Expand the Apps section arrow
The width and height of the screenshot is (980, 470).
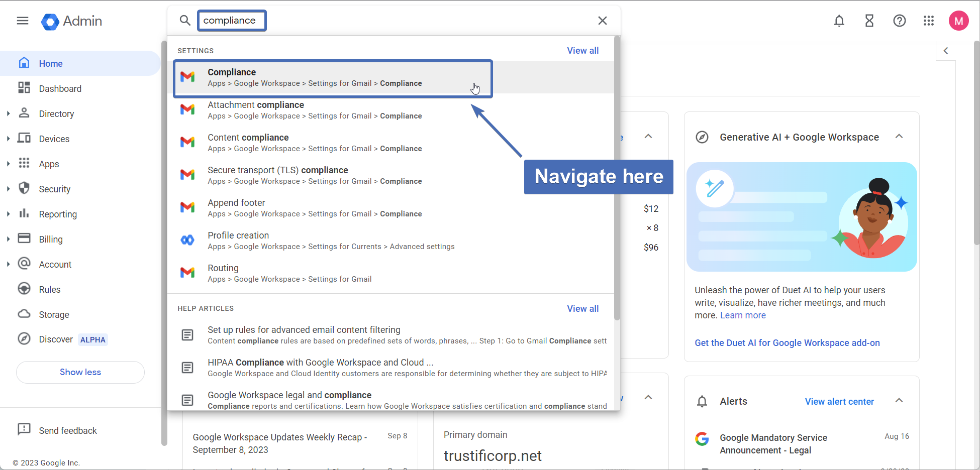(8, 164)
